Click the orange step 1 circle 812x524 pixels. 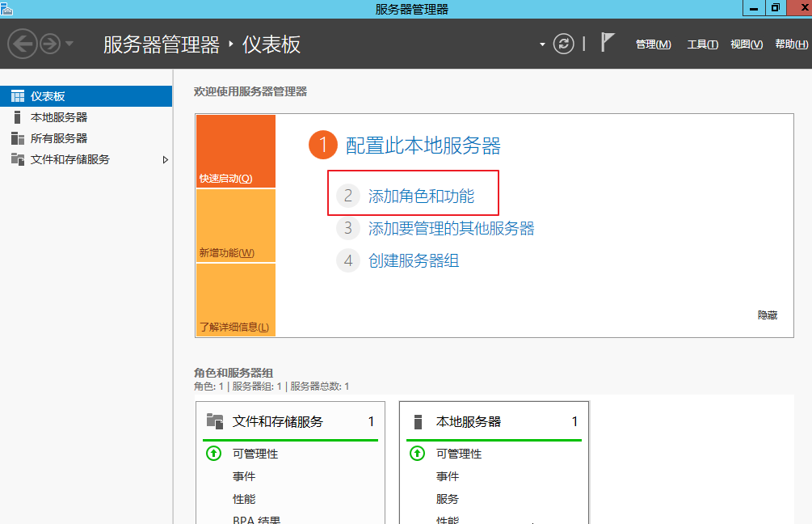(322, 145)
